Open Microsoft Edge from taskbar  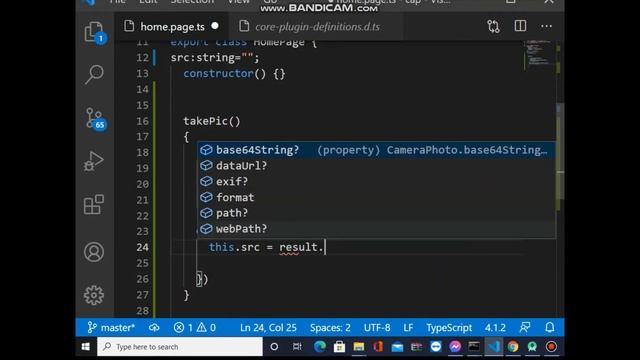pos(320,347)
